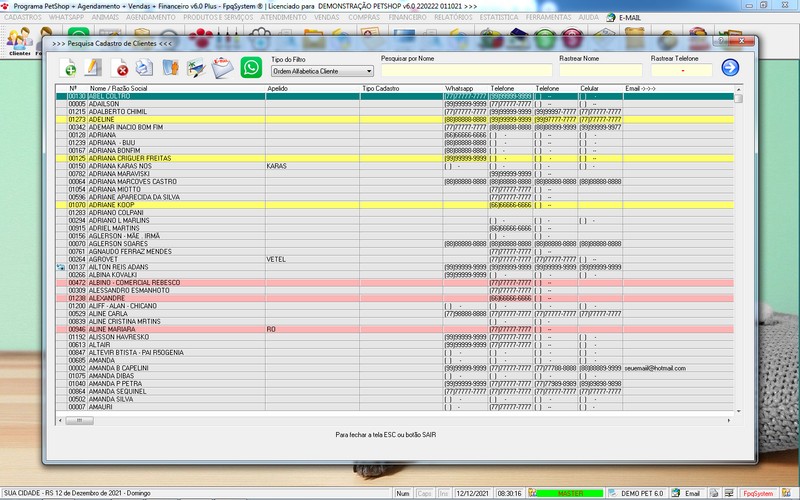Select the ADRIANA CRIGUER FREITAS row
This screenshot has height=500, width=800.
[x=395, y=158]
